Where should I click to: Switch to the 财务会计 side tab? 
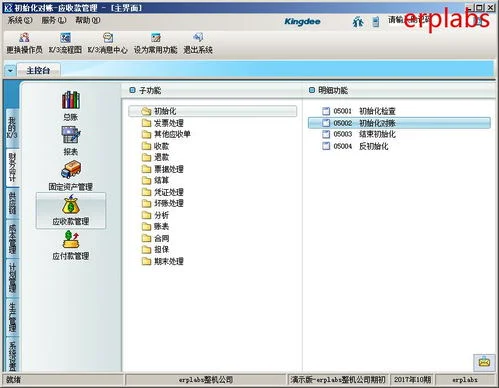[12, 167]
